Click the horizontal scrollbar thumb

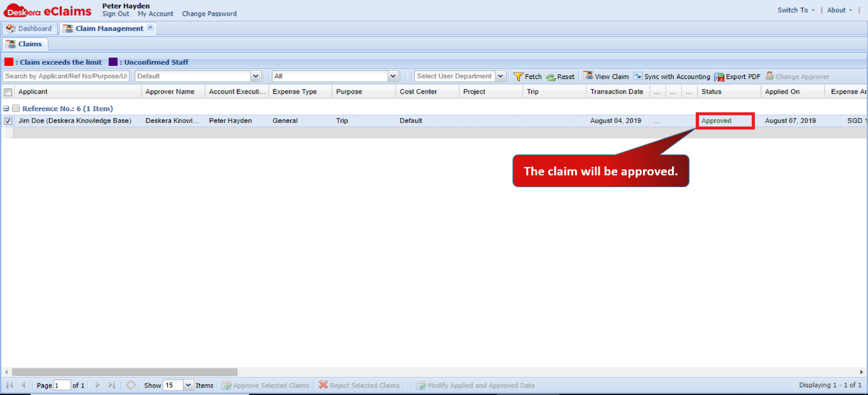point(124,372)
